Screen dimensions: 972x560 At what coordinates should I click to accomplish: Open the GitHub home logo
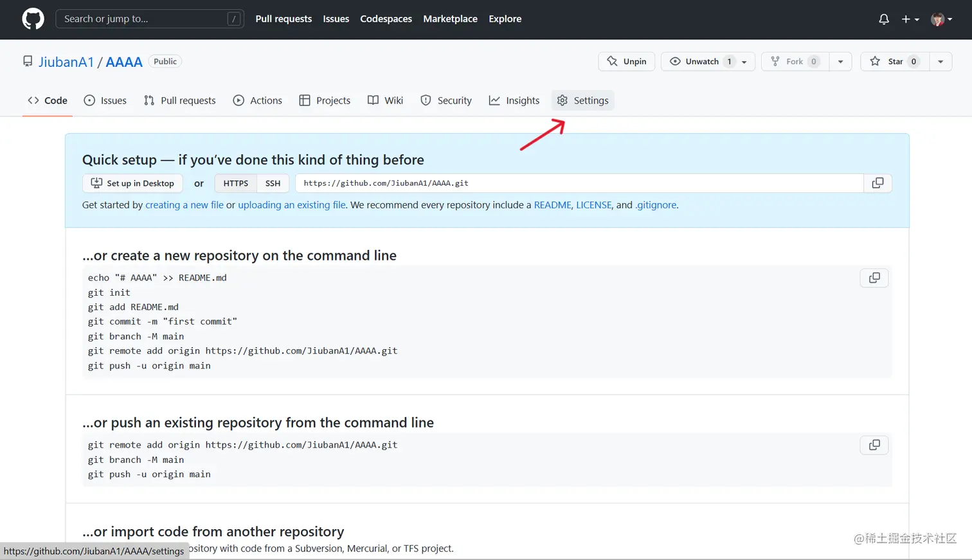coord(33,19)
